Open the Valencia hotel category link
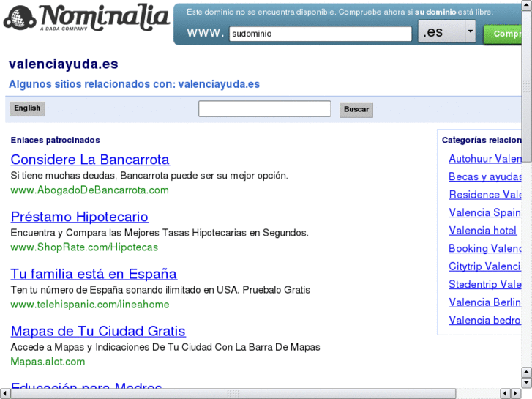 click(x=482, y=231)
